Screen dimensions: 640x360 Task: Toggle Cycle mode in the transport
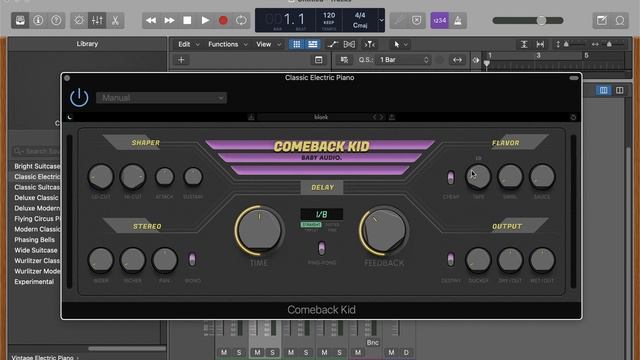[241, 20]
